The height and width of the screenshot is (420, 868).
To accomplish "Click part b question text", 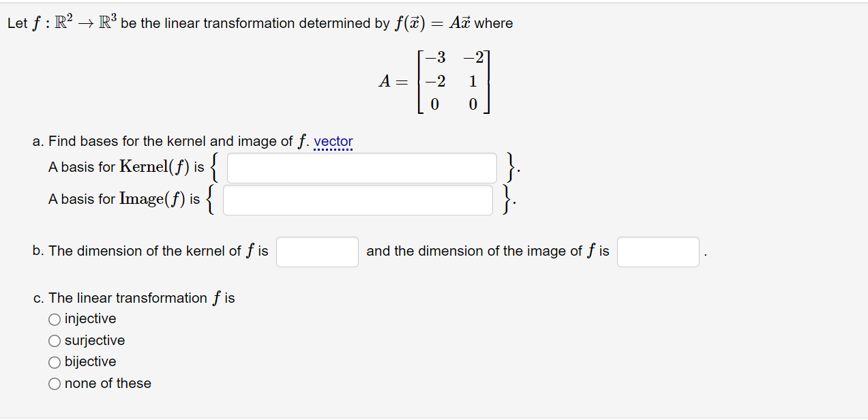I will pyautogui.click(x=150, y=251).
